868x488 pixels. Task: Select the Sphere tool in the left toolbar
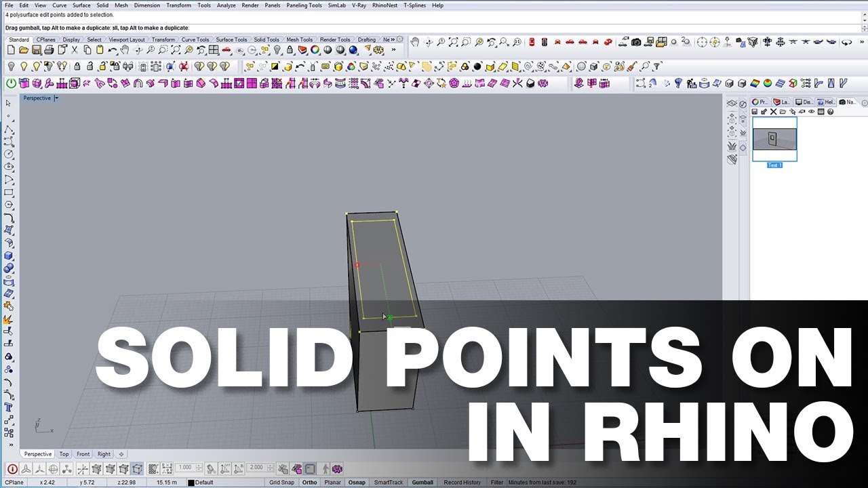9,266
